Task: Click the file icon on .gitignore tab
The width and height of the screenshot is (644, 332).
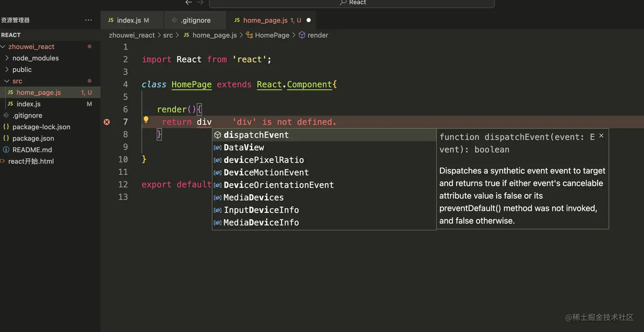Action: 174,20
